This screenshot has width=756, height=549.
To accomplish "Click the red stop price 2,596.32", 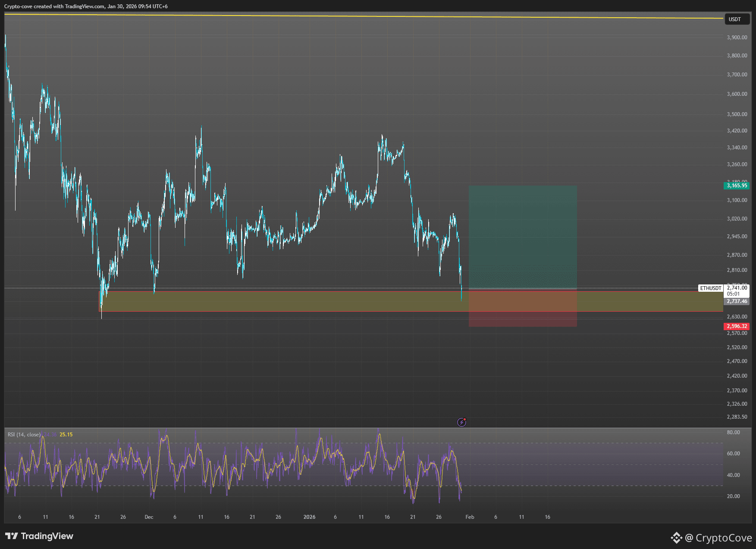I will (738, 326).
